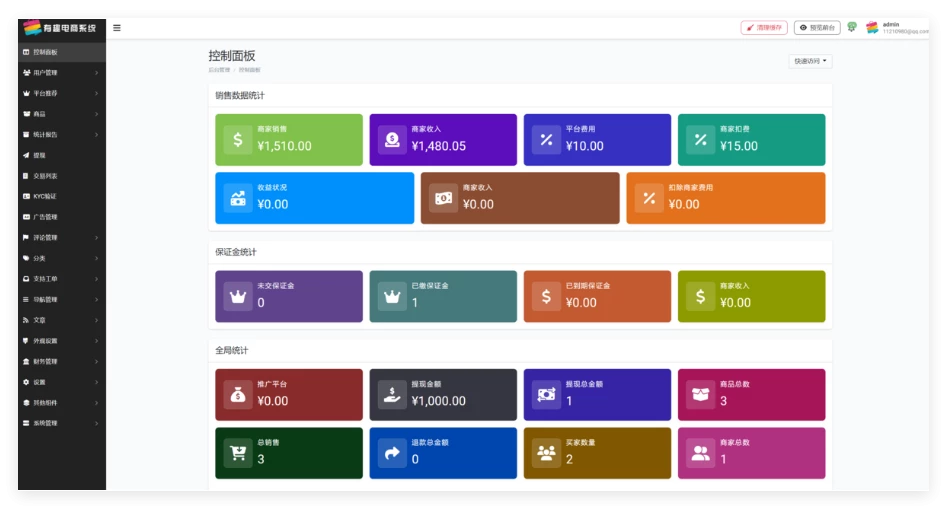Click the RSS icon beside 文章
The image size is (947, 509).
pos(26,320)
